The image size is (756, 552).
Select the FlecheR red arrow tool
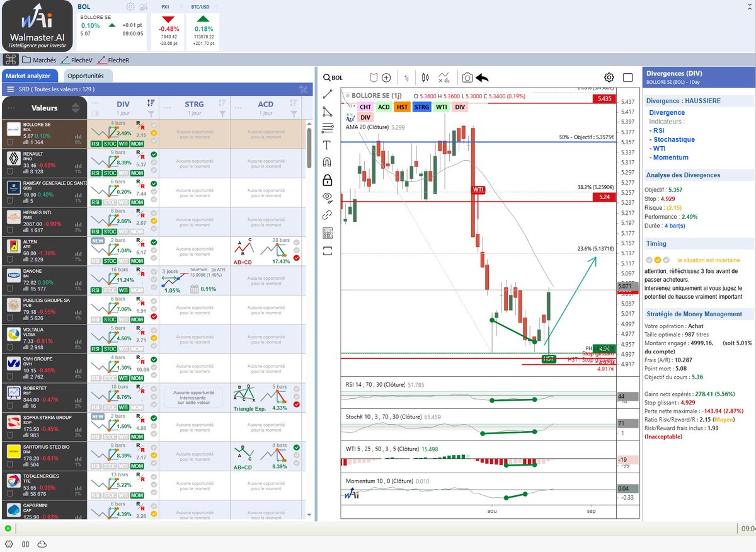coord(112,60)
